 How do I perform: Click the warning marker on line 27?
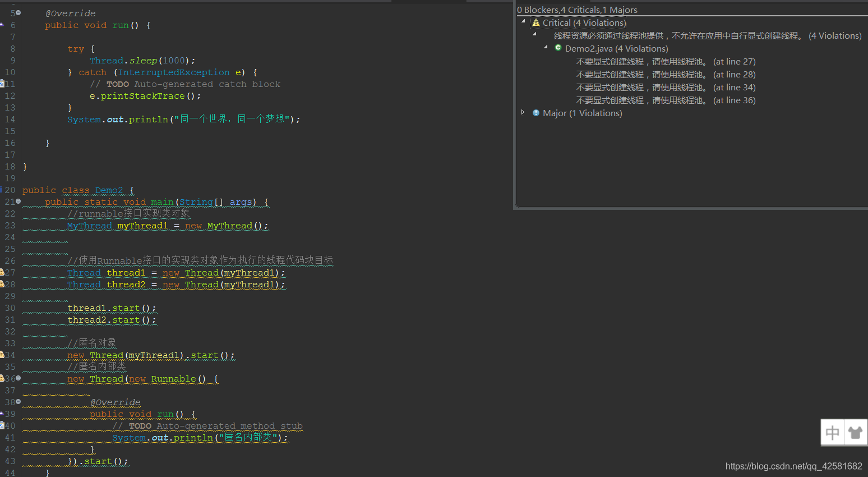tap(2, 273)
